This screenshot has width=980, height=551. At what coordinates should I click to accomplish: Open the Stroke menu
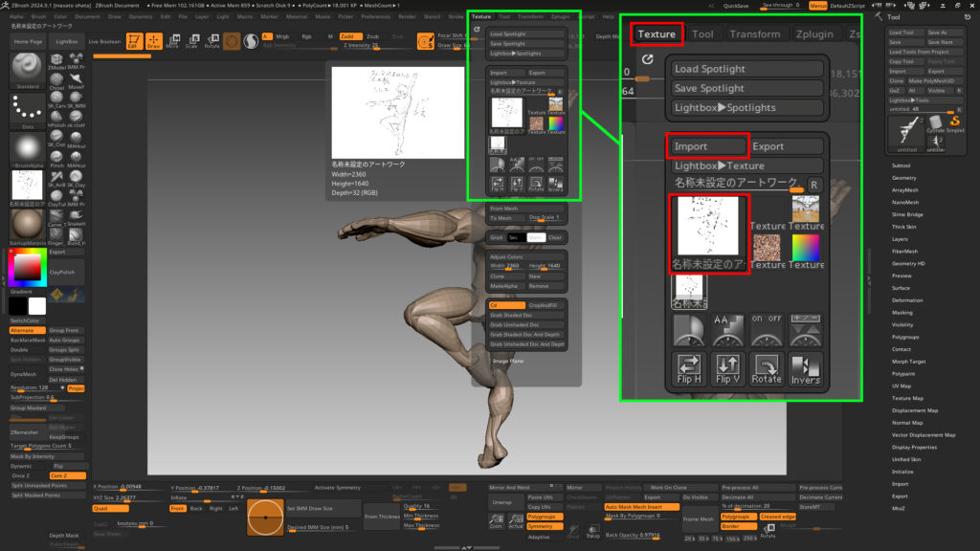pos(456,16)
